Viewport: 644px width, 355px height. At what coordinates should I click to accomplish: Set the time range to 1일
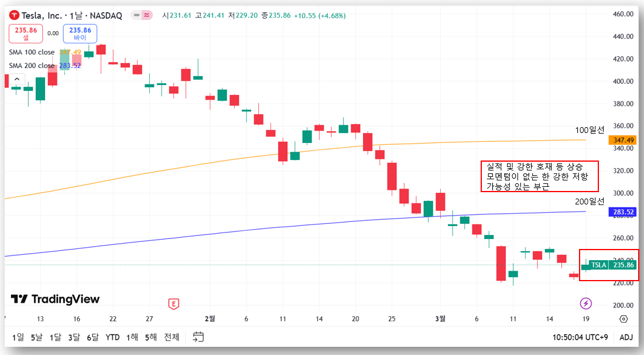point(18,337)
